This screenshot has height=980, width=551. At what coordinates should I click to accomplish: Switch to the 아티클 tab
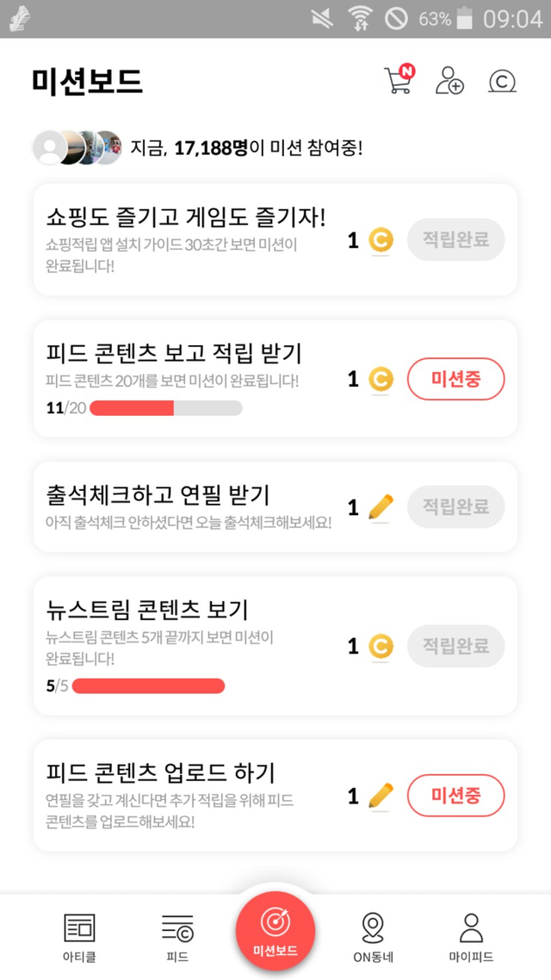coord(79,937)
